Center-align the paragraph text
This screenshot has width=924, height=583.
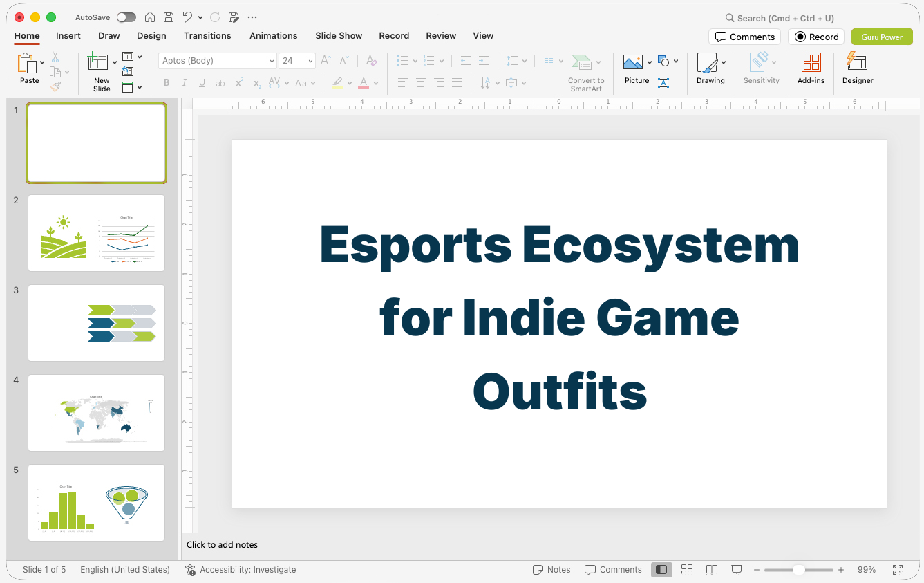point(421,83)
